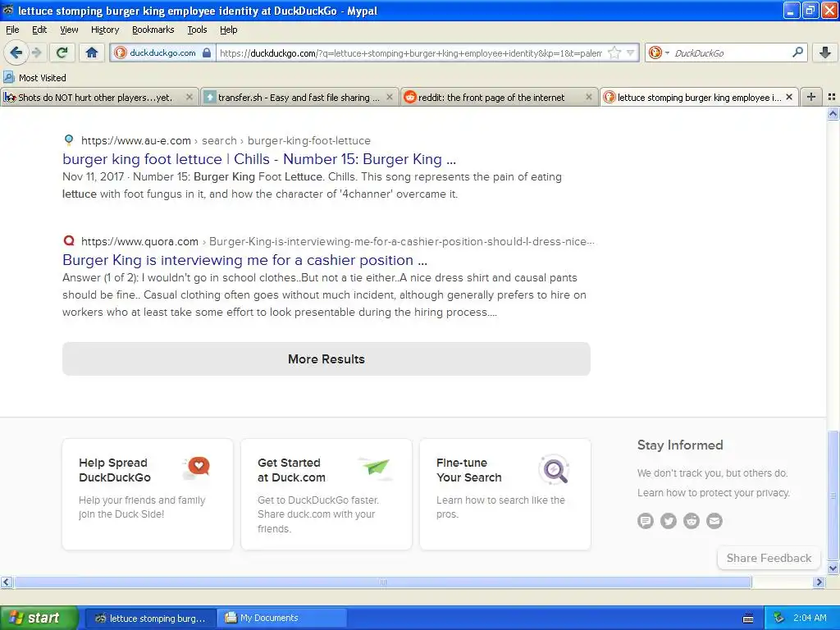Click the Share Feedback button

(x=769, y=558)
